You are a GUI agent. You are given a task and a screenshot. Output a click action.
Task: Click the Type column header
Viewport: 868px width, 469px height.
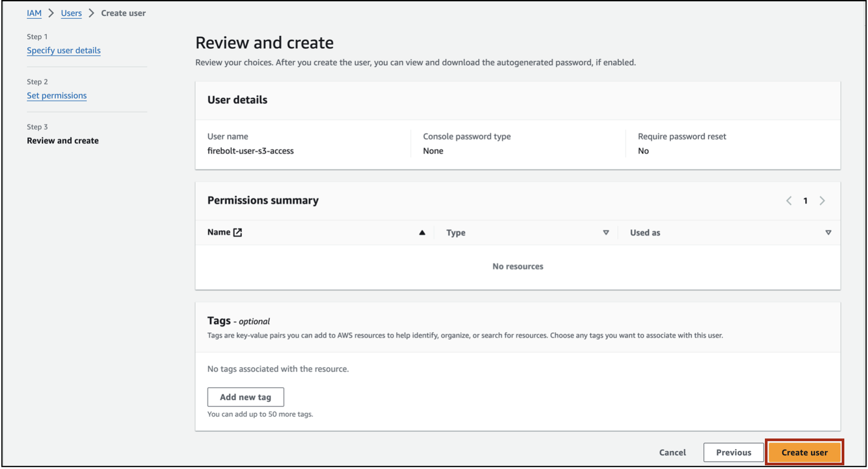(456, 233)
